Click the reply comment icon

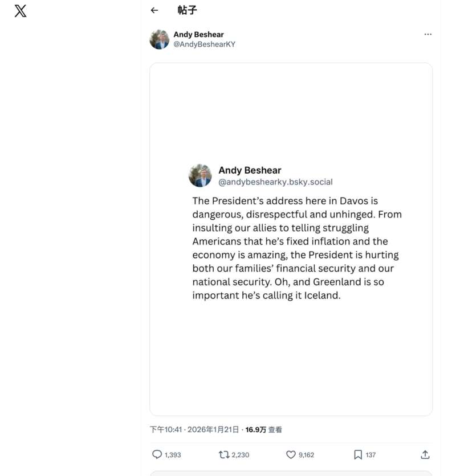coord(157,454)
